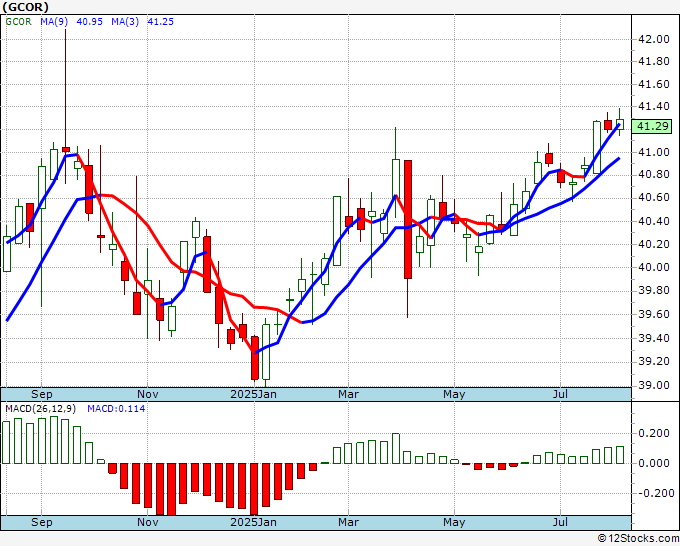Click the 40.00 price axis label

pos(654,267)
